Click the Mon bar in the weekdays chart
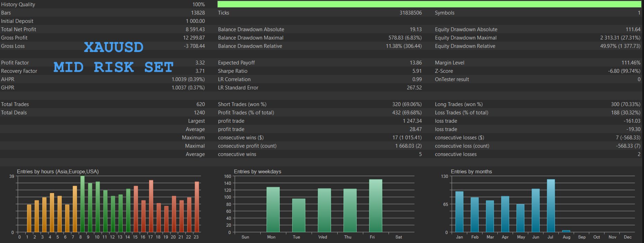 point(273,210)
